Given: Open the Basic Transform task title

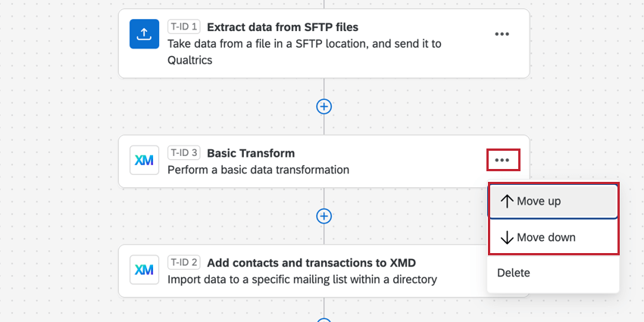Looking at the screenshot, I should [251, 153].
